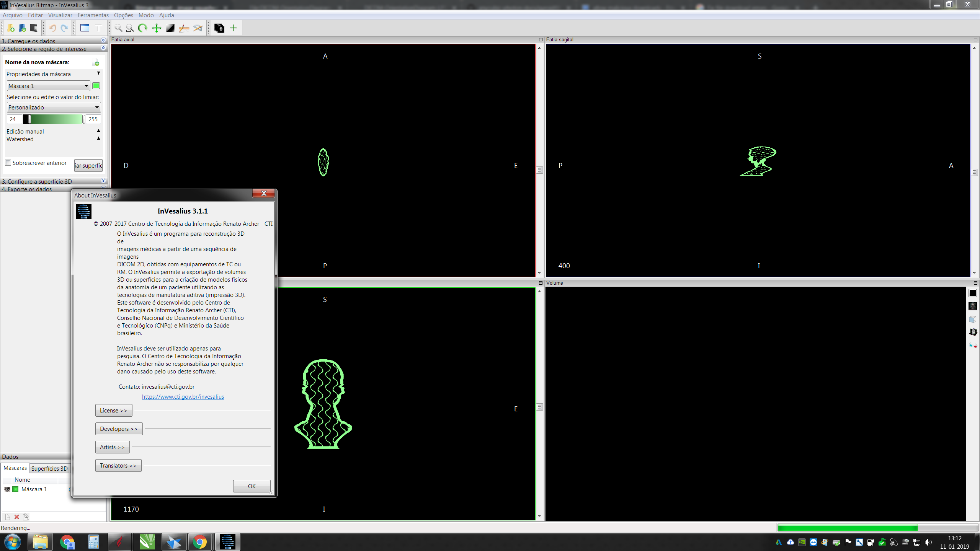980x551 pixels.
Task: Open the Contrast/brightness adjustment tool
Action: click(x=170, y=28)
